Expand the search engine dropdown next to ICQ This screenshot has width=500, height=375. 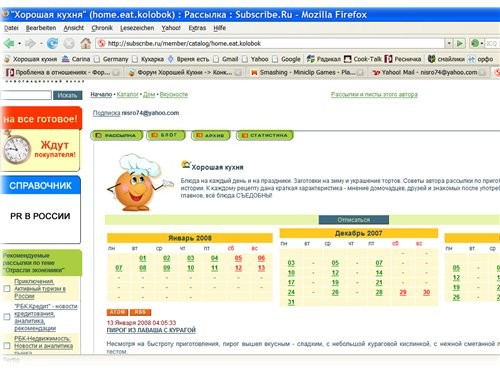pos(482,43)
